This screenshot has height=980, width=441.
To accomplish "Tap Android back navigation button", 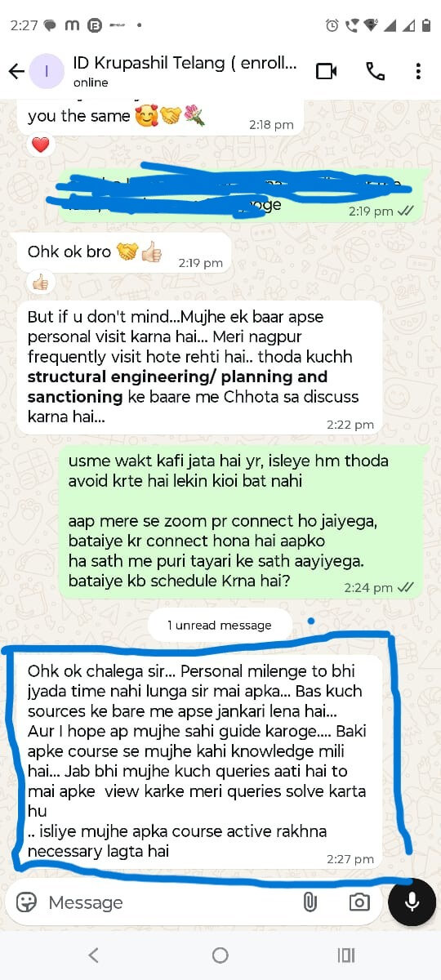I will pos(93,955).
